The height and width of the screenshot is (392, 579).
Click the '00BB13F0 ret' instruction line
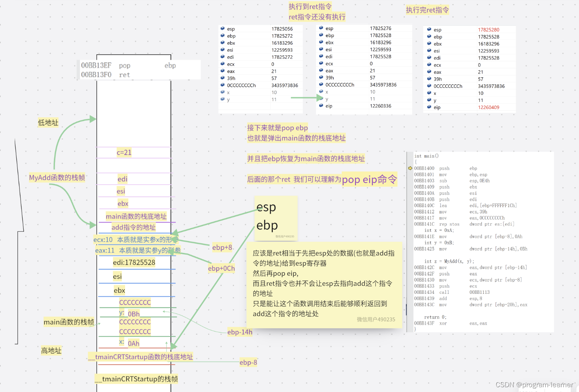click(x=106, y=75)
